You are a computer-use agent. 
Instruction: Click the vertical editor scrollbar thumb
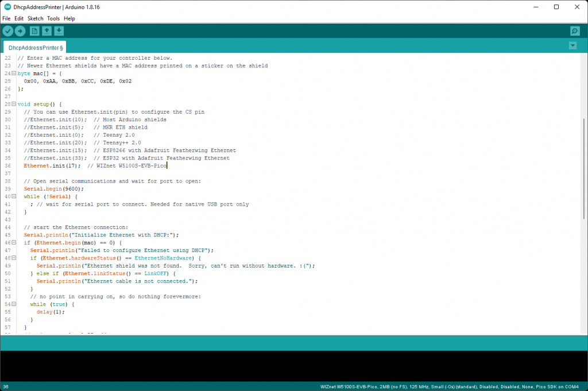click(584, 169)
